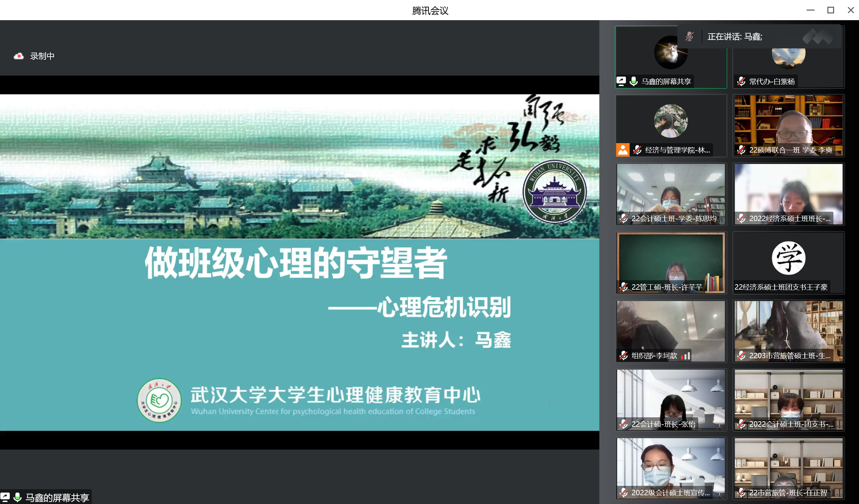Select the 22经济系硕士班团支书王子豪 avatar tile
The image size is (859, 504).
click(x=788, y=258)
